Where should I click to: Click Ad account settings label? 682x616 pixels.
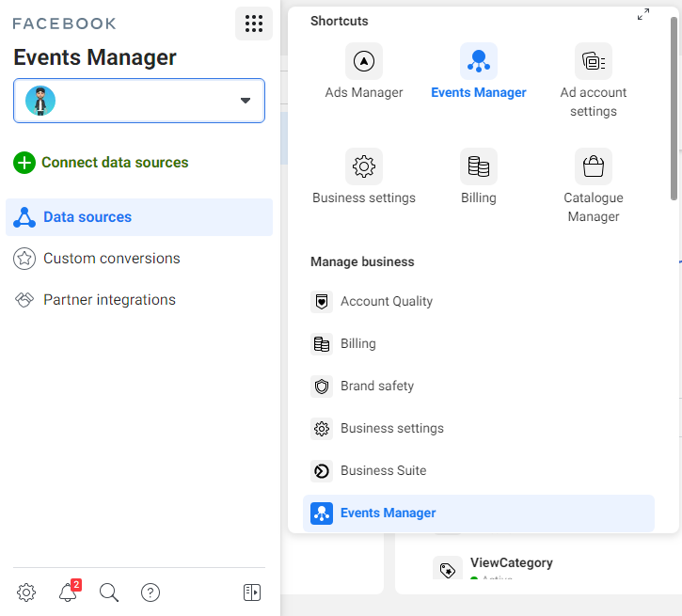point(594,102)
